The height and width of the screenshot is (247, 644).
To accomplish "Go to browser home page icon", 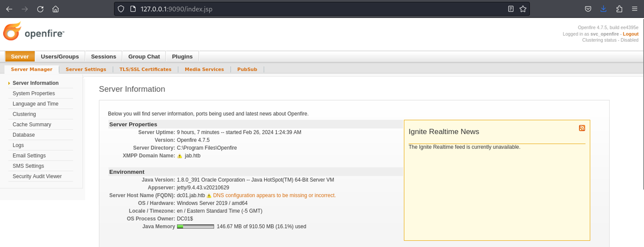I will [x=56, y=9].
